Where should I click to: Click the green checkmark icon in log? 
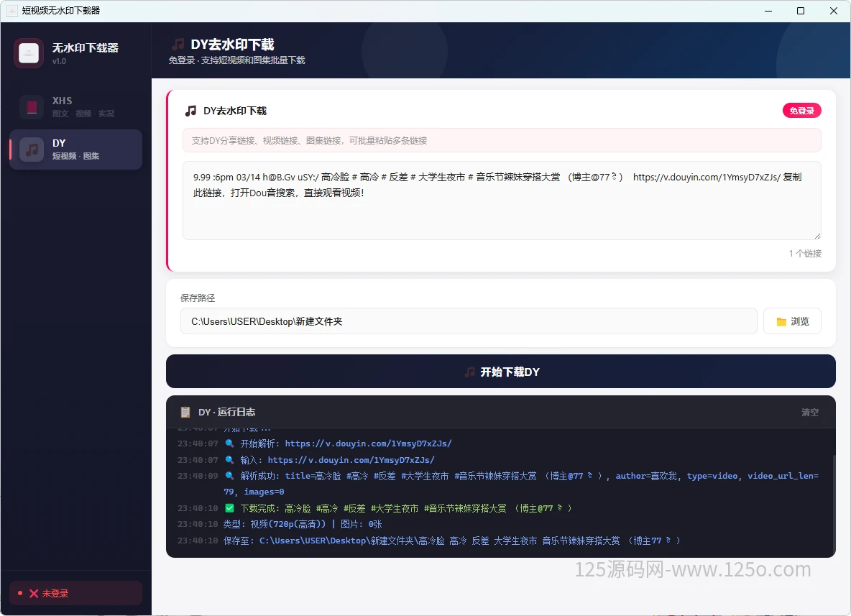click(x=229, y=508)
